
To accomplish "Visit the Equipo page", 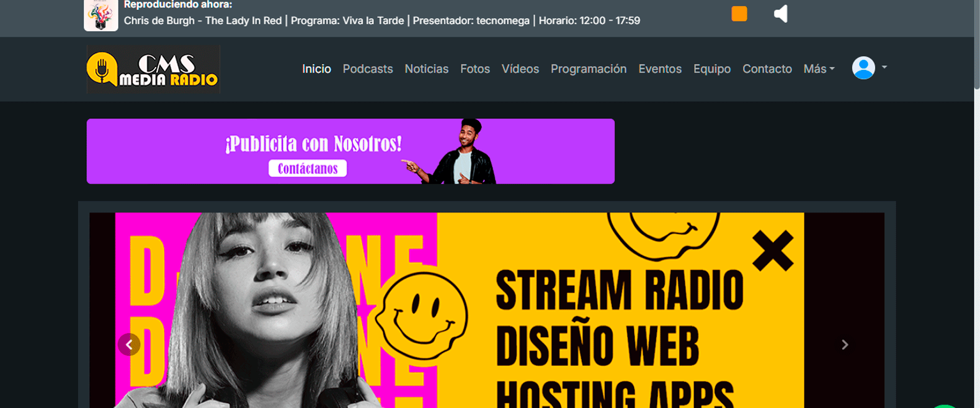I will (x=712, y=69).
